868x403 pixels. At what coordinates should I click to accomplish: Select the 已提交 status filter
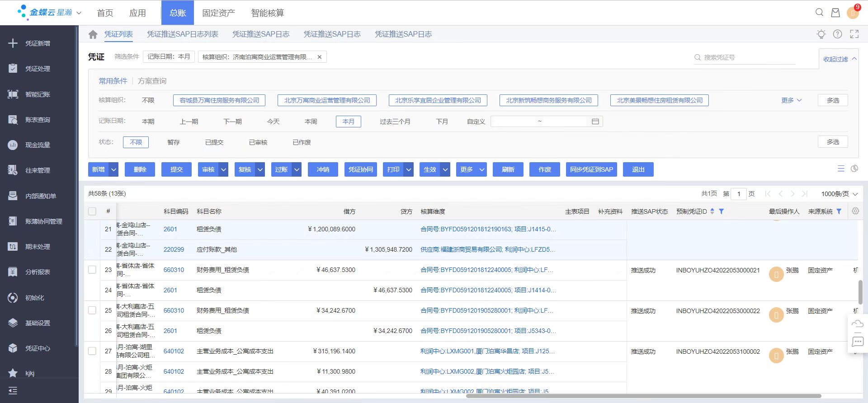coord(214,142)
